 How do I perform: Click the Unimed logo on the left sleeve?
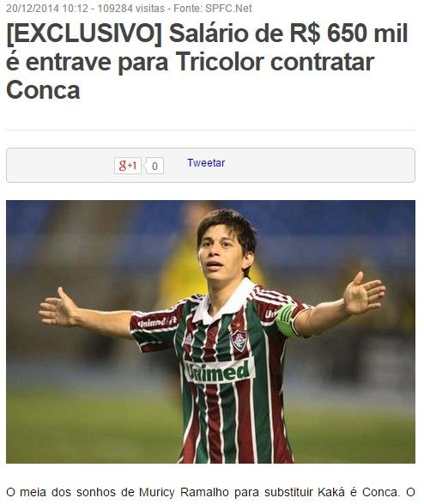tap(157, 322)
